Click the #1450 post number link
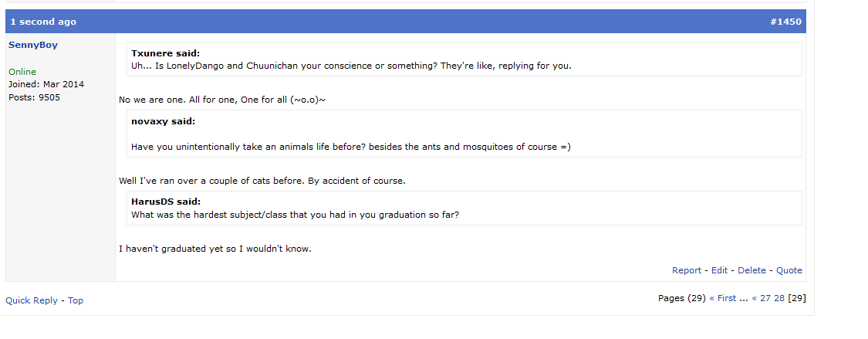This screenshot has width=868, height=339. point(785,22)
